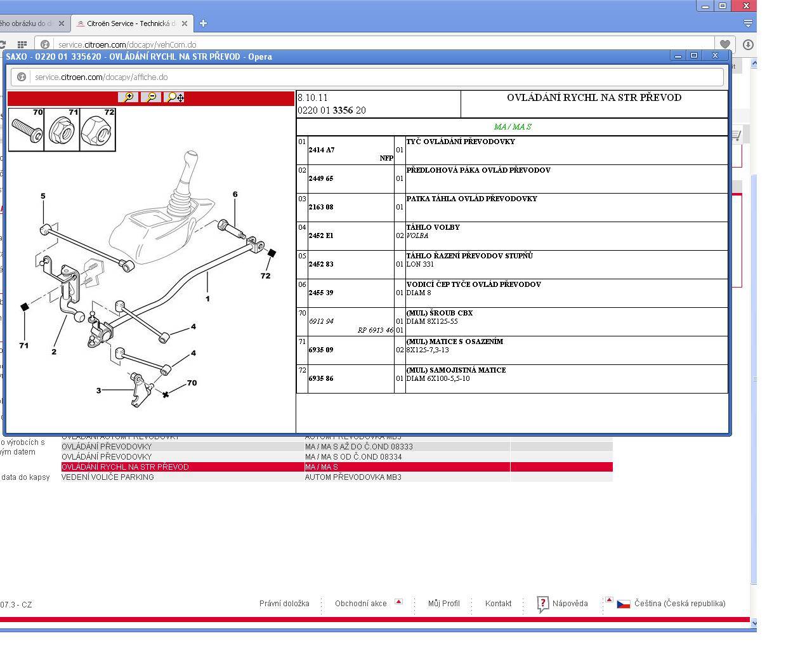Open the tab menu icon at the tab bar's end
The height and width of the screenshot is (650, 812).
tap(748, 23)
